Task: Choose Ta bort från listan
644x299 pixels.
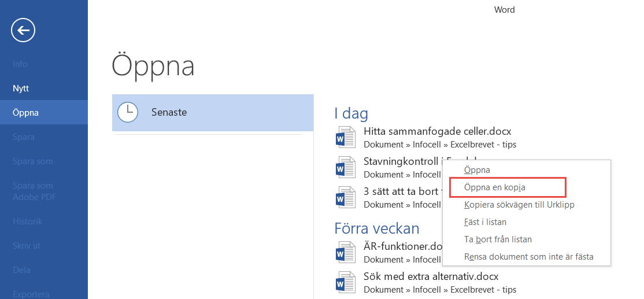Action: 498,239
